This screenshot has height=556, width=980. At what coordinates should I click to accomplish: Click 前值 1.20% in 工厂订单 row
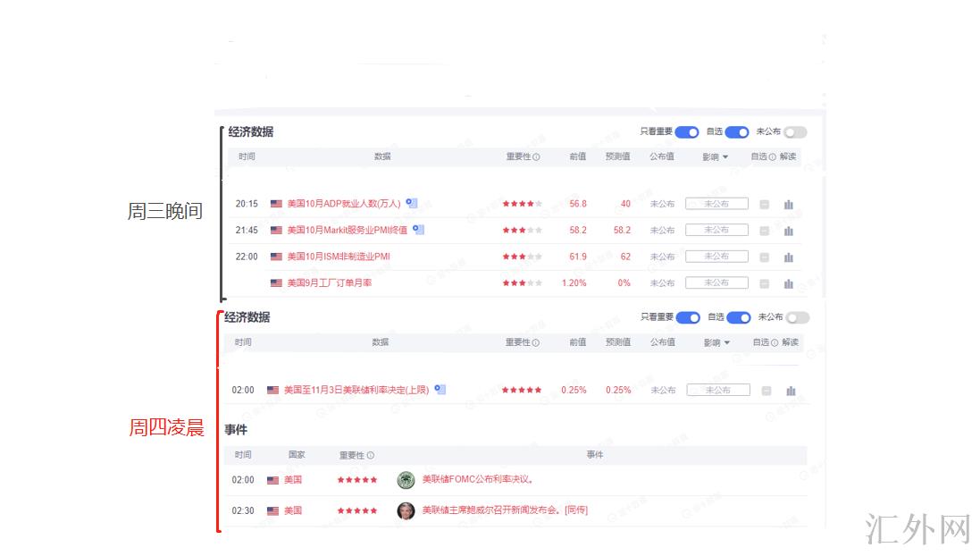pyautogui.click(x=574, y=282)
